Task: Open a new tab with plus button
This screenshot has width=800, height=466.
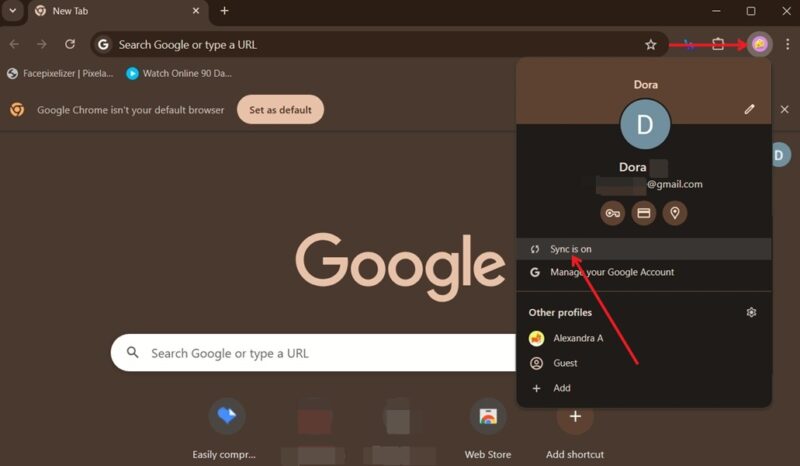Action: point(224,11)
